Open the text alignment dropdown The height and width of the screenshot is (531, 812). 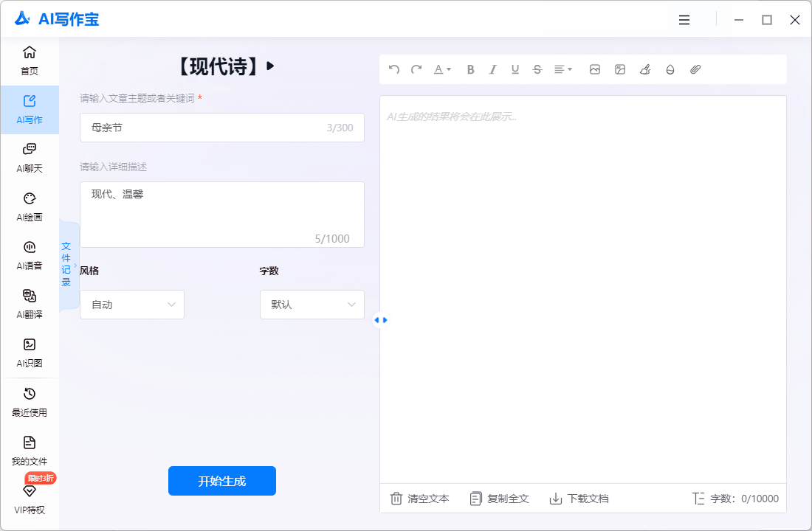pyautogui.click(x=563, y=69)
